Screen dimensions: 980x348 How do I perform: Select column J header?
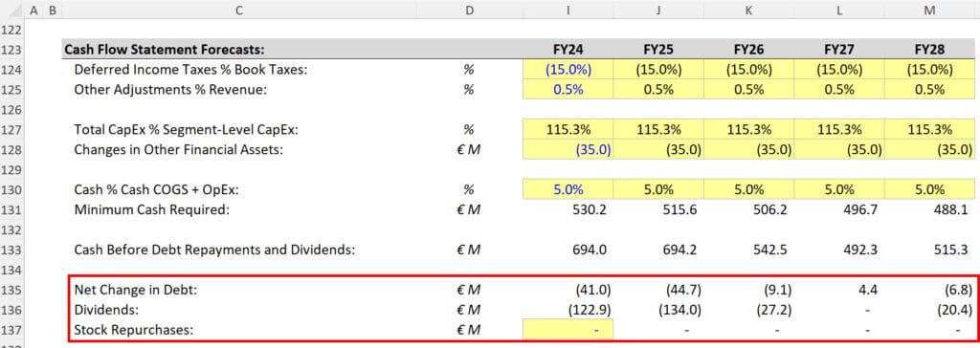coord(658,10)
